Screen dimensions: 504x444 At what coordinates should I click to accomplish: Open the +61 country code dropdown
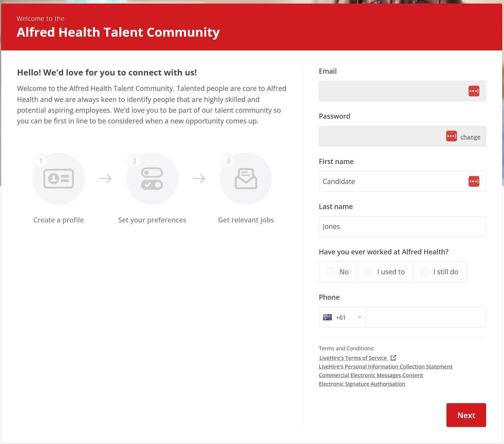pyautogui.click(x=342, y=317)
